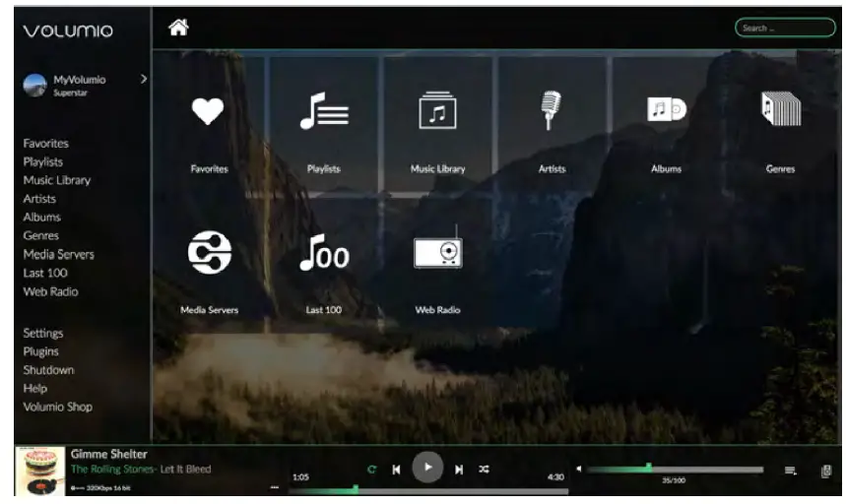Open the Web Radio tile icon
The image size is (846, 504).
(438, 248)
